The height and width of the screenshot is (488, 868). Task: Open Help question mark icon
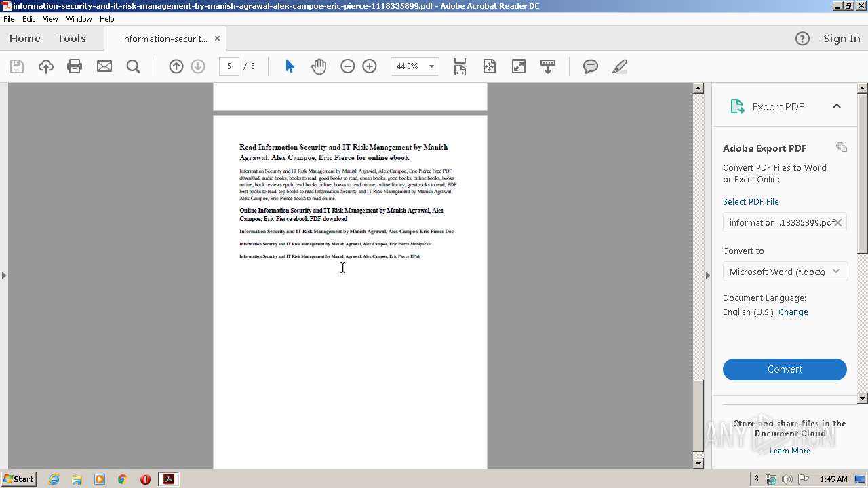(802, 39)
